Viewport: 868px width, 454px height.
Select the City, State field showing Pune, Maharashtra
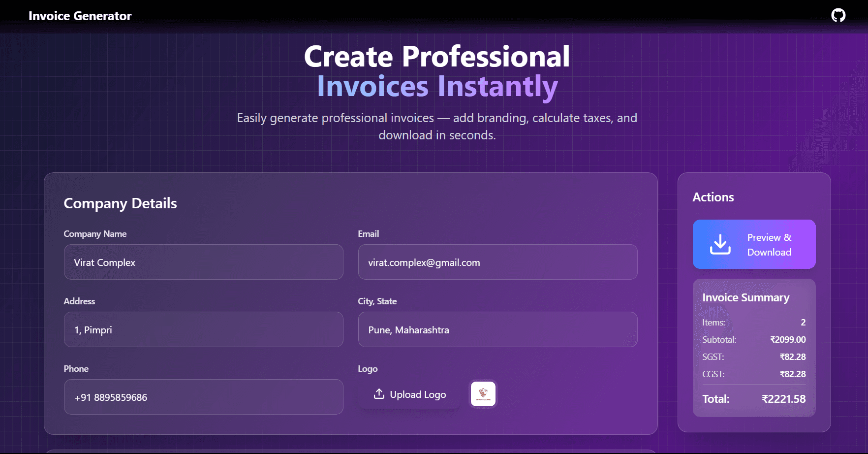click(x=497, y=329)
